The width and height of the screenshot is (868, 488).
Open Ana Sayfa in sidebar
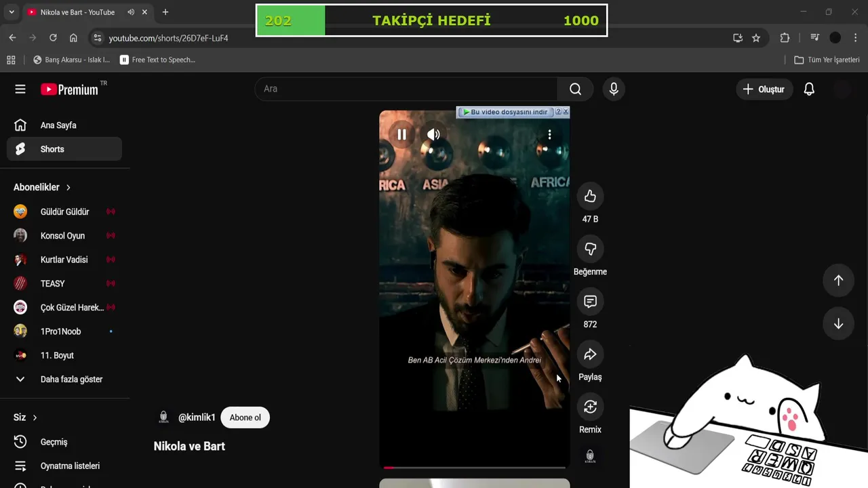pyautogui.click(x=64, y=125)
